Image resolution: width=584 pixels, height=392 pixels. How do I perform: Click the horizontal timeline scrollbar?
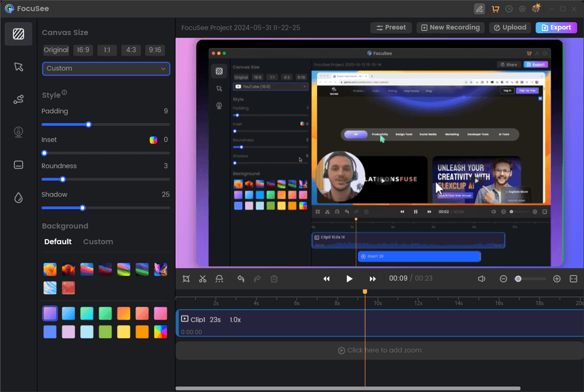coord(348,388)
